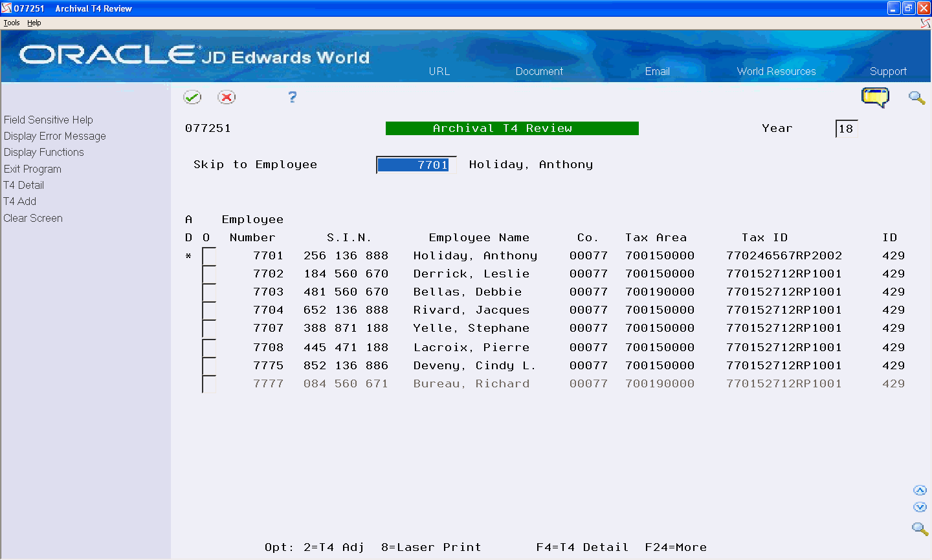Open the Support link
The image size is (932, 560).
coord(888,71)
